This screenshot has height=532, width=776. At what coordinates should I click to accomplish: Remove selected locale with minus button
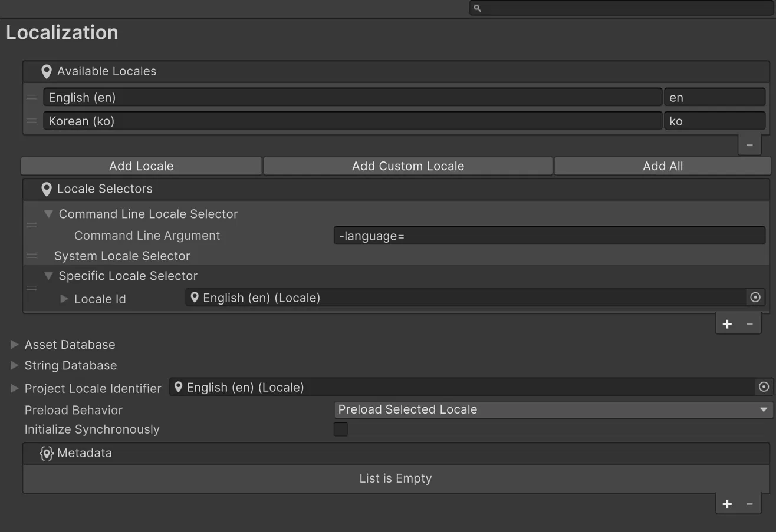[x=749, y=145]
